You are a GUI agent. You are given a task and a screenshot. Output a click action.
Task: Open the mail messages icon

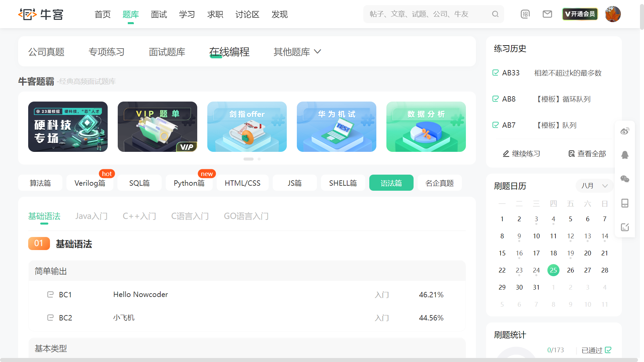(547, 14)
